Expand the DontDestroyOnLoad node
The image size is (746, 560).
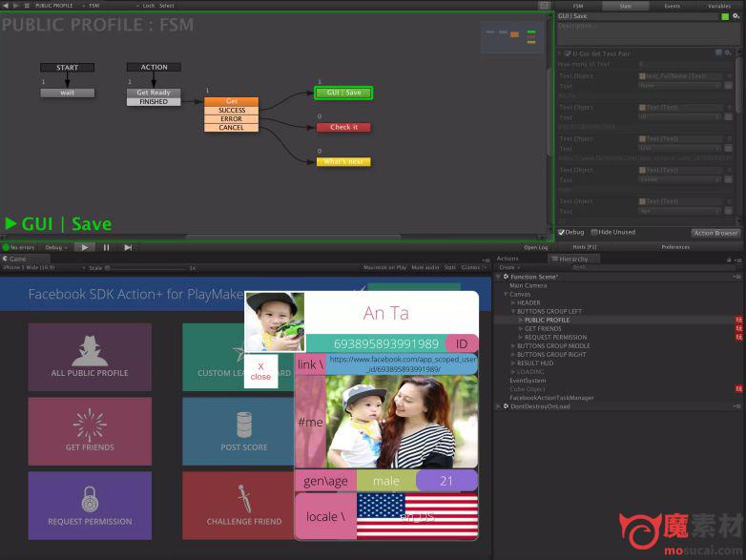click(498, 406)
